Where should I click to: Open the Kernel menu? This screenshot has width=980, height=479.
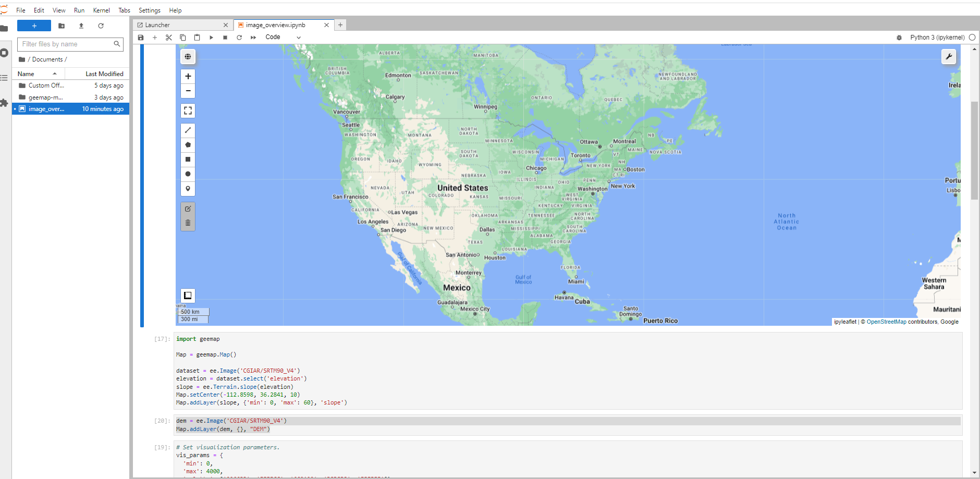point(101,10)
